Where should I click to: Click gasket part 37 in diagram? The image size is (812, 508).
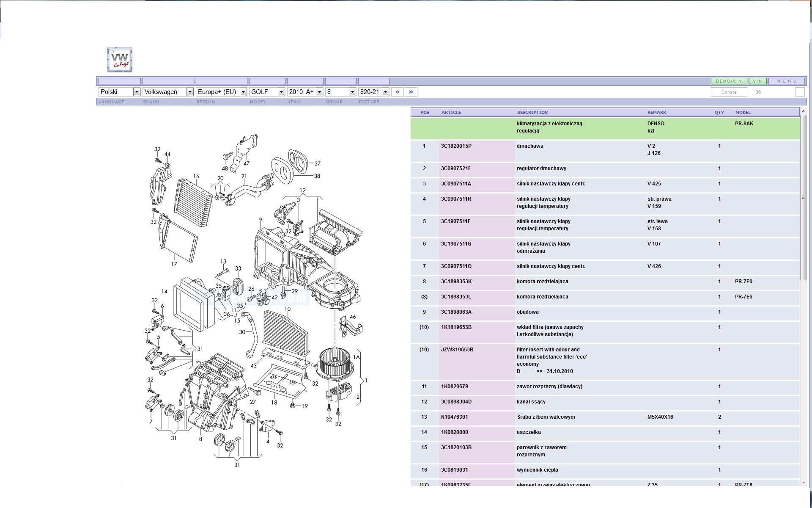[x=298, y=161]
